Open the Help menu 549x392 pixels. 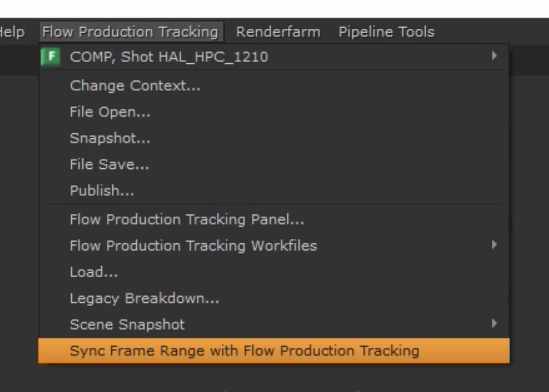click(11, 32)
